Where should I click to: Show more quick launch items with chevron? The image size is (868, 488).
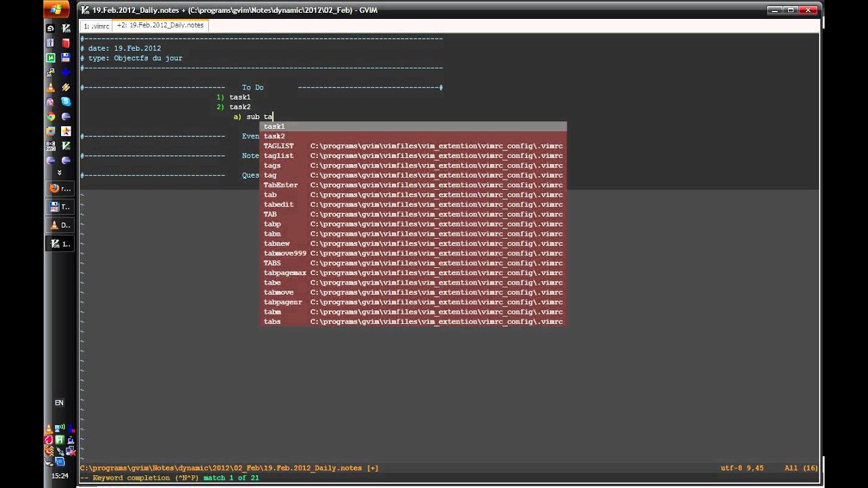(59, 172)
